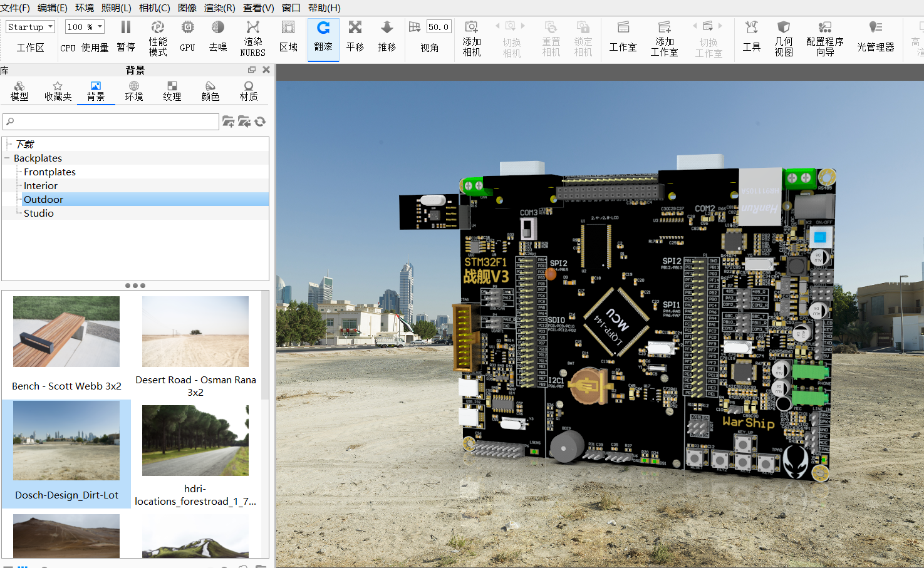The width and height of the screenshot is (924, 568).
Task: Undock the 背景 library panel
Action: (252, 70)
